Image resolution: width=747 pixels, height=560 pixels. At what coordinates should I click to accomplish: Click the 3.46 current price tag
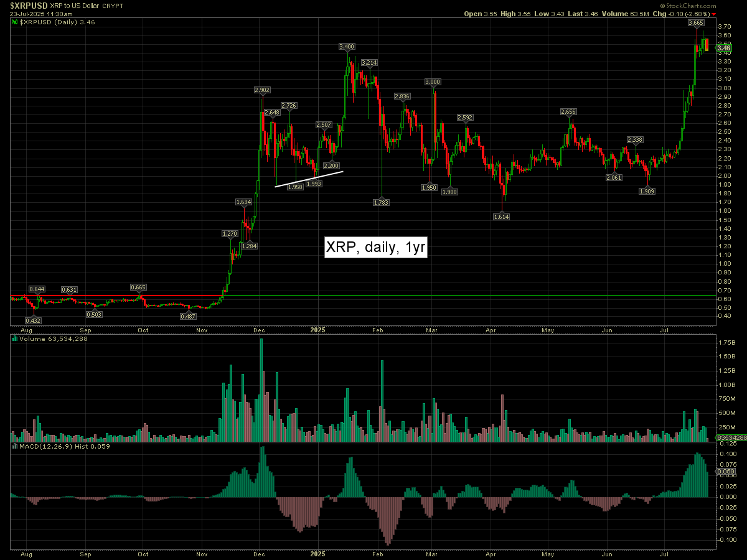(723, 47)
